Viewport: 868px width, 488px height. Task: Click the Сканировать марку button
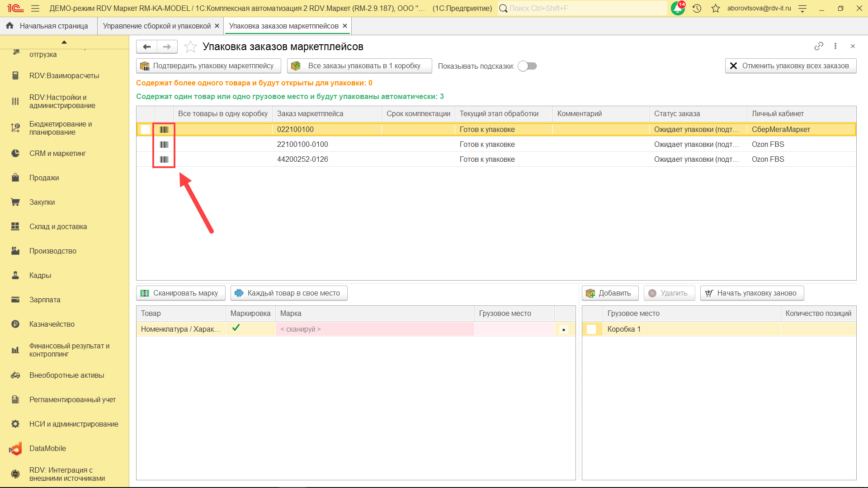tap(180, 293)
